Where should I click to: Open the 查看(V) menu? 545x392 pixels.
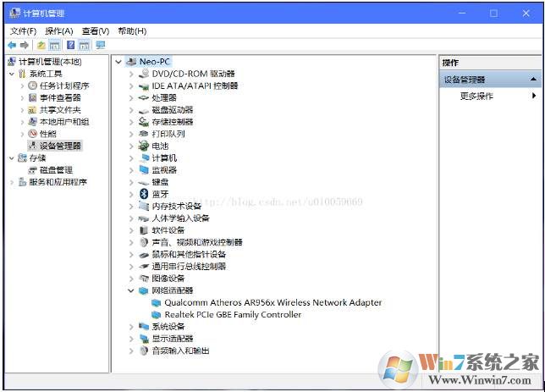click(96, 31)
